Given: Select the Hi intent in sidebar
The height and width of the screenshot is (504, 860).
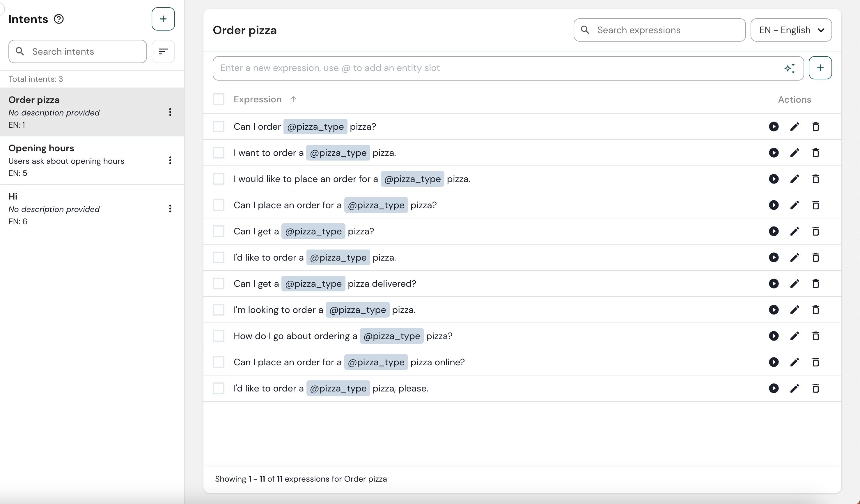Looking at the screenshot, I should click(68, 208).
